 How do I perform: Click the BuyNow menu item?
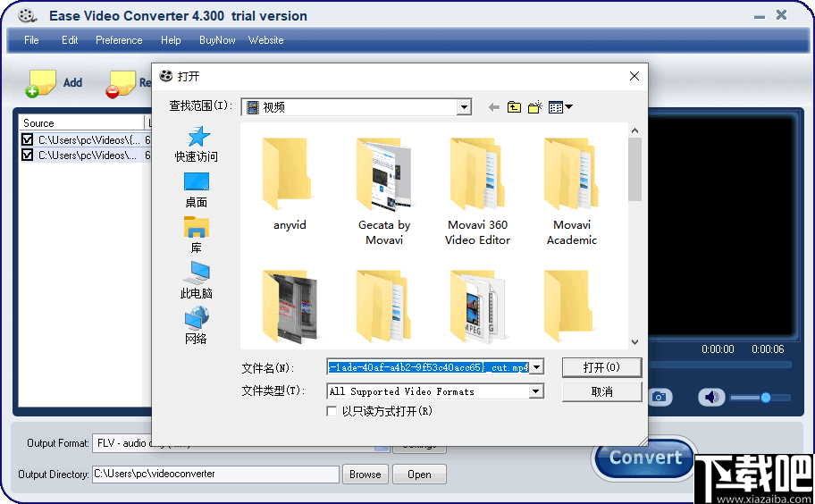pos(217,40)
